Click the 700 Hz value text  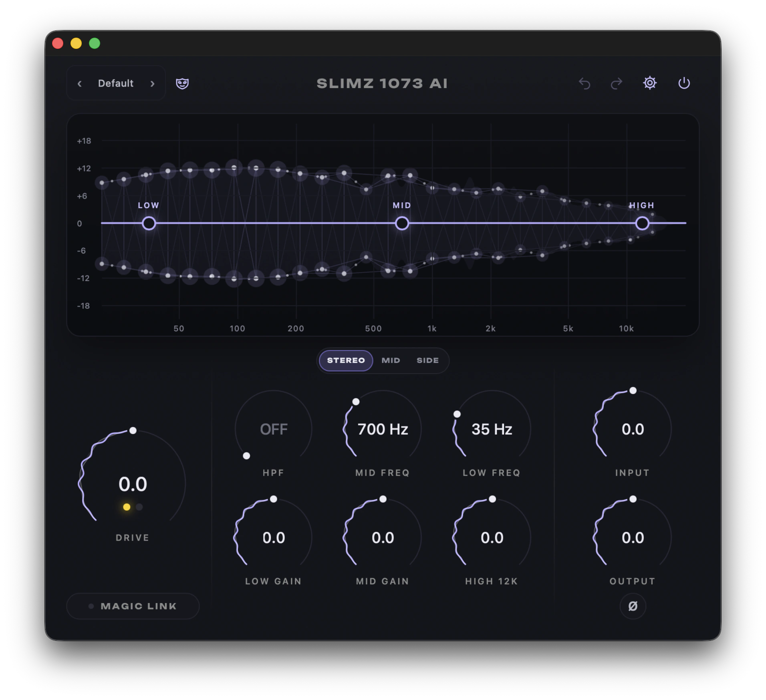tap(383, 429)
